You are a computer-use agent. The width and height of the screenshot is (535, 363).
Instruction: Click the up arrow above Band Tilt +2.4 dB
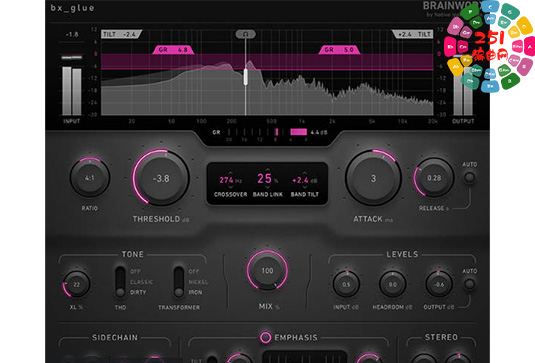point(304,173)
